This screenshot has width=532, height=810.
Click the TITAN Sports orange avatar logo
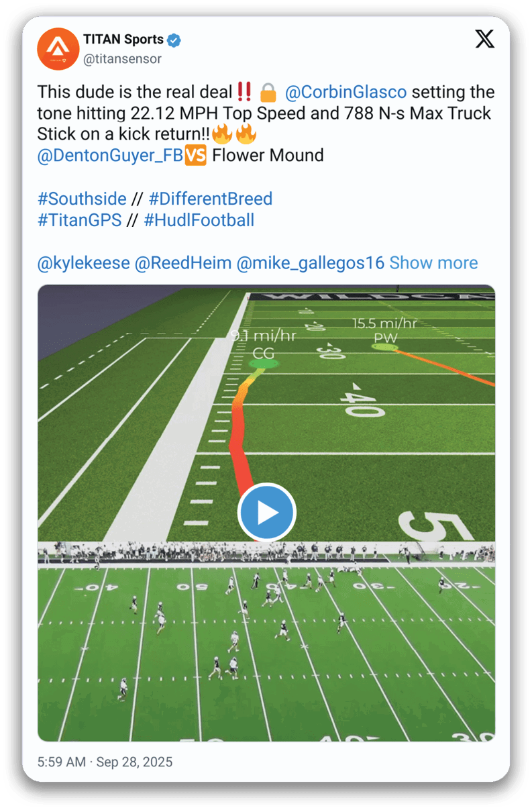click(58, 49)
